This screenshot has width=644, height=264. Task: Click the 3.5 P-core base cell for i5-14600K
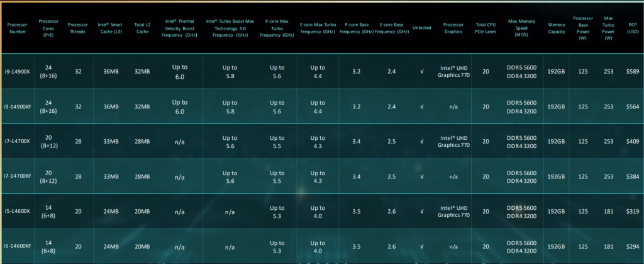(x=357, y=211)
